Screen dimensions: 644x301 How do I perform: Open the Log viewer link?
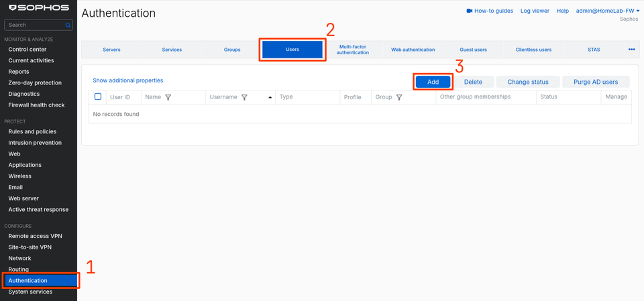[x=535, y=11]
